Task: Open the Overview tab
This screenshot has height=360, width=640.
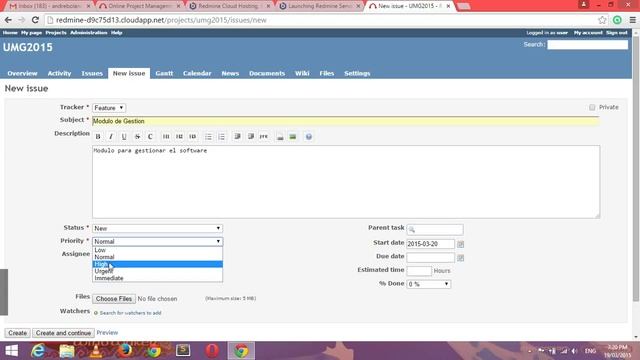Action: [22, 73]
